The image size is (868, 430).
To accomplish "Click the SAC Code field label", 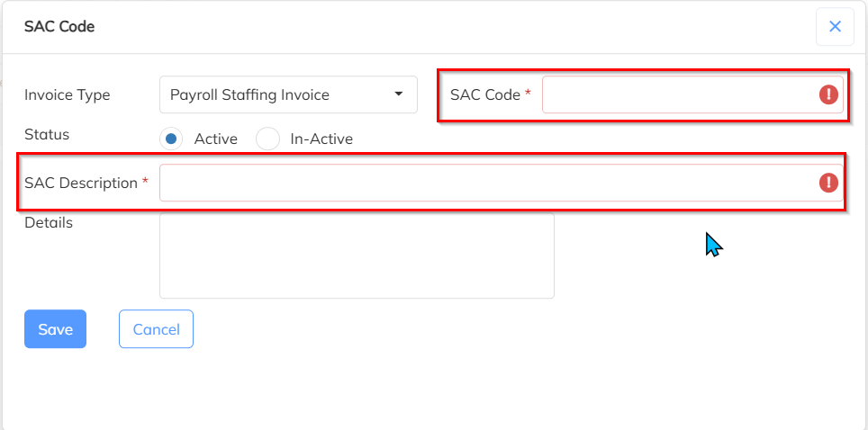I will point(485,94).
